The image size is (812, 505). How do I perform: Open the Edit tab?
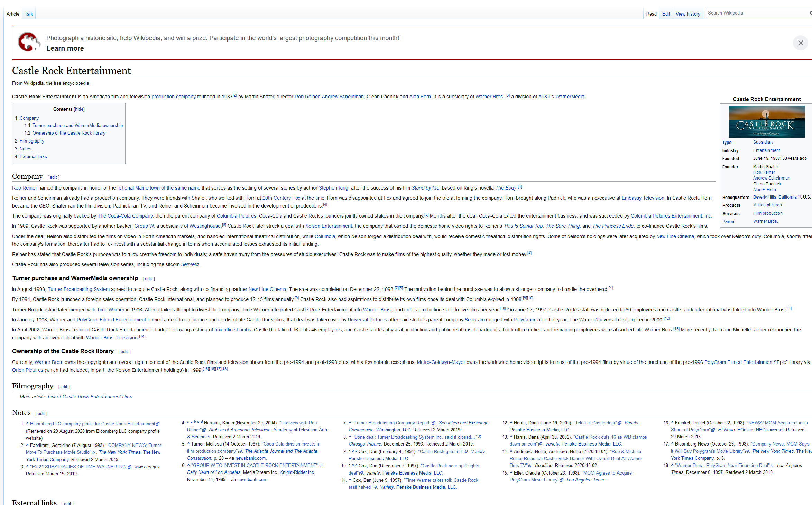(x=666, y=14)
